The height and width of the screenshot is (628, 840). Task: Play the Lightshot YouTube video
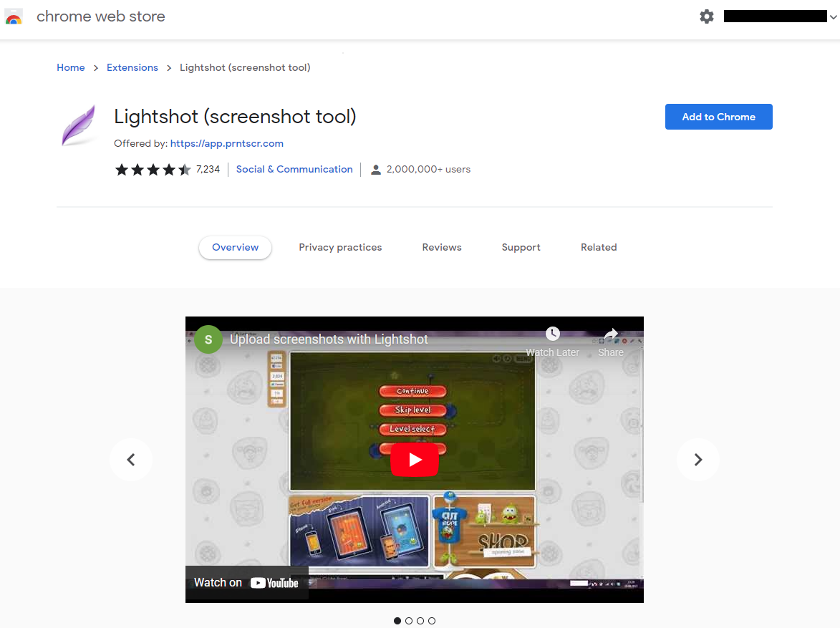click(415, 460)
